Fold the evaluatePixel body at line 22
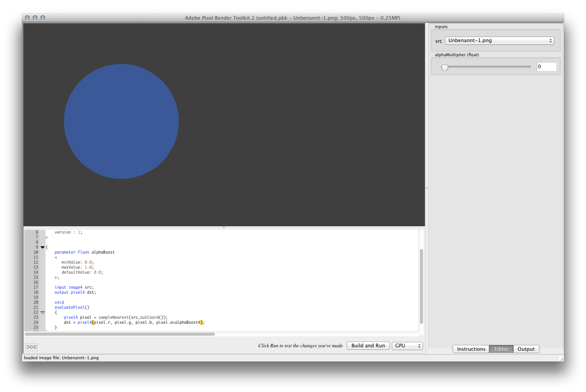Image resolution: width=586 pixels, height=392 pixels. tap(43, 312)
